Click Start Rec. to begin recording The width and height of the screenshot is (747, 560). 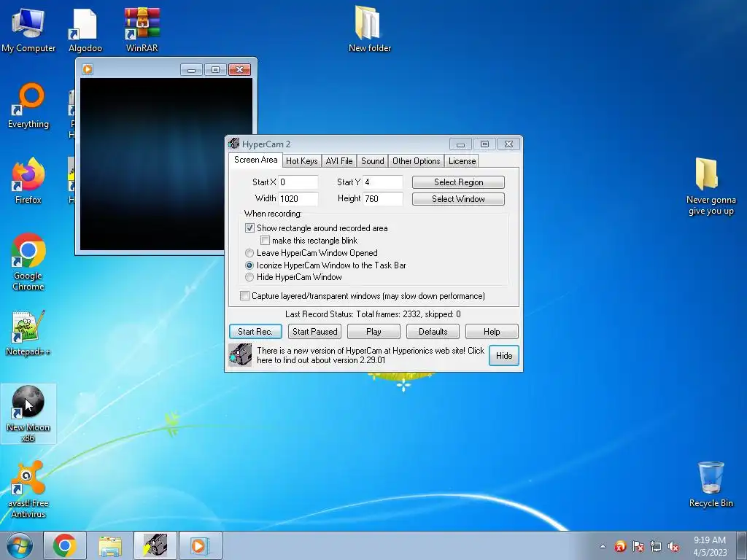[x=255, y=332]
